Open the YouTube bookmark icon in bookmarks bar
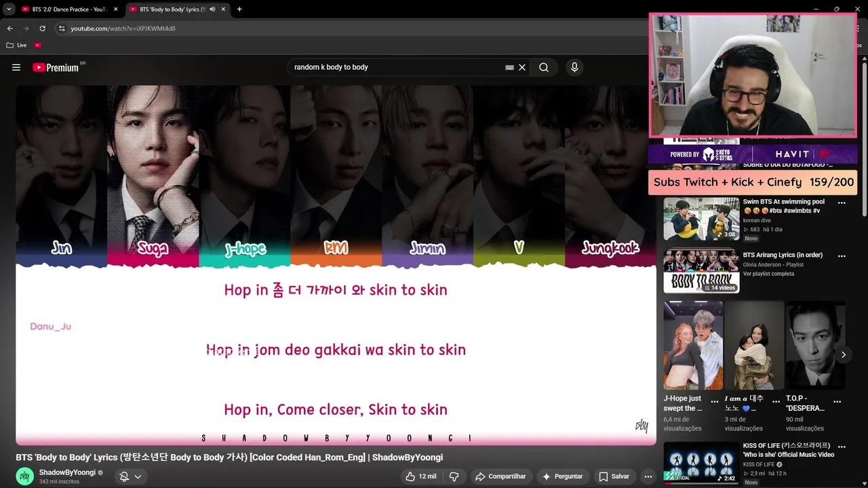The height and width of the screenshot is (488, 868). pyautogui.click(x=37, y=45)
